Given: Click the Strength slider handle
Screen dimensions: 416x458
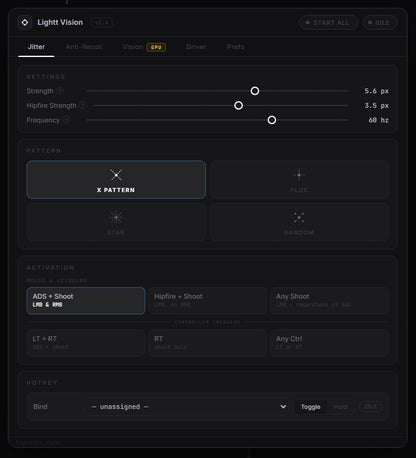Looking at the screenshot, I should [255, 91].
